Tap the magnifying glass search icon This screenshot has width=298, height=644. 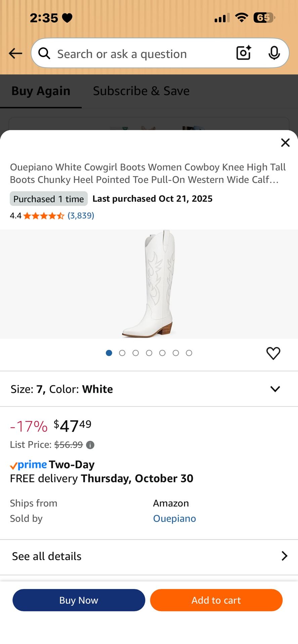tap(44, 54)
